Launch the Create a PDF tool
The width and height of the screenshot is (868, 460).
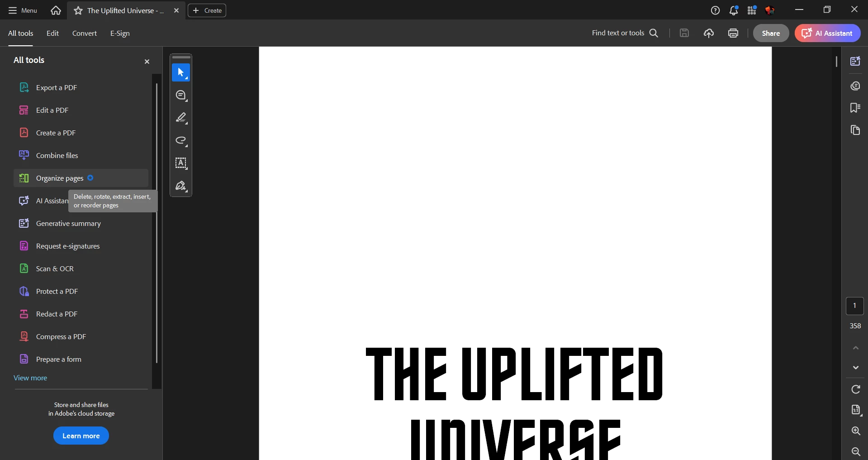coord(81,133)
